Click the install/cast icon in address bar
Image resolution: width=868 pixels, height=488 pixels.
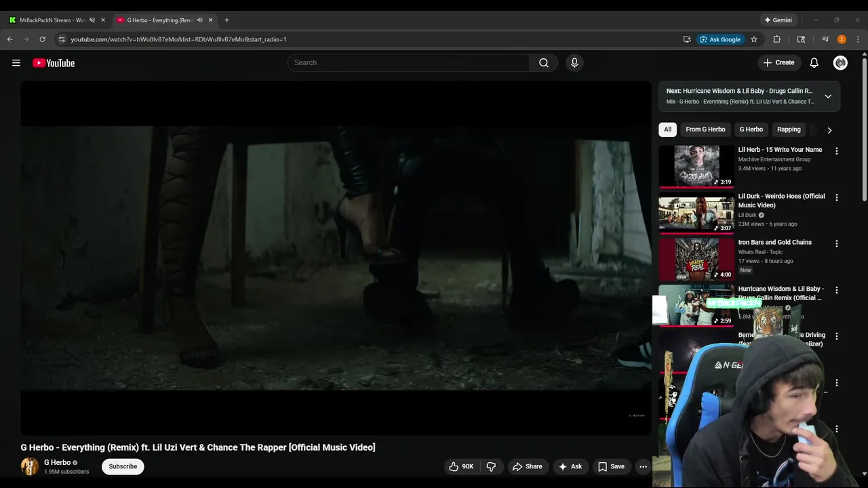pos(687,39)
